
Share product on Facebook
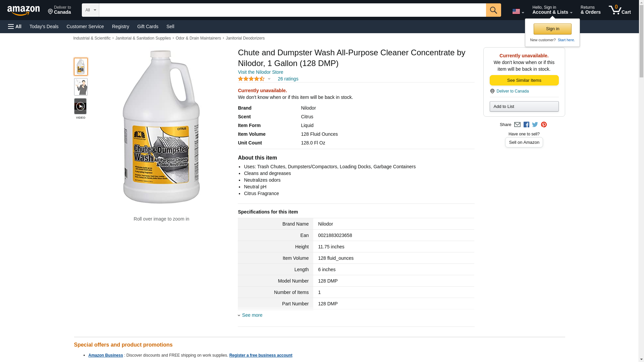pyautogui.click(x=526, y=125)
